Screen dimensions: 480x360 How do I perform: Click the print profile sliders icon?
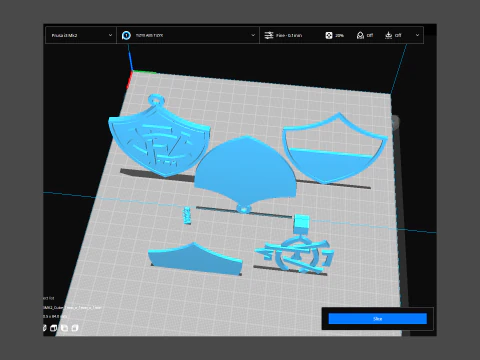point(269,35)
